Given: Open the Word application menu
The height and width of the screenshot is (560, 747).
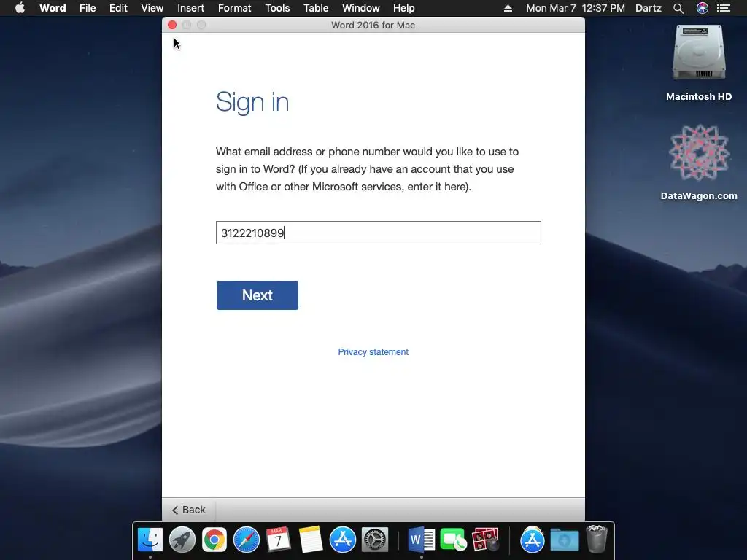Looking at the screenshot, I should tap(53, 8).
